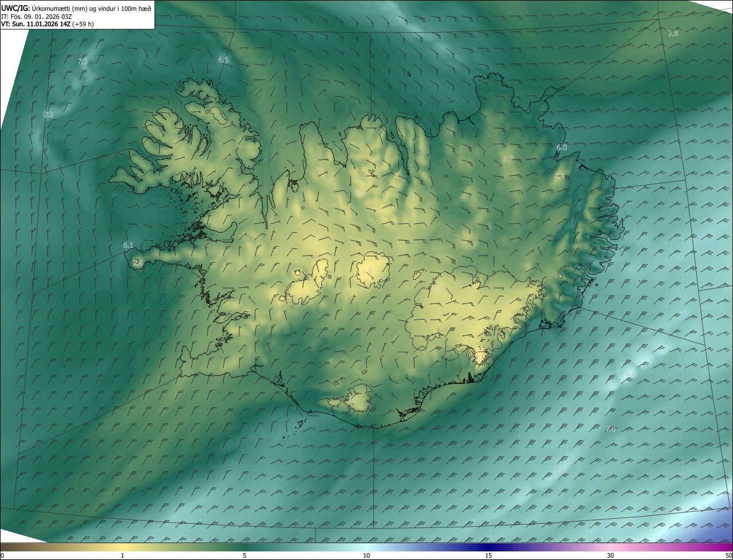
Task: Click the 0 tick on the colorbar
Action: tap(2, 555)
